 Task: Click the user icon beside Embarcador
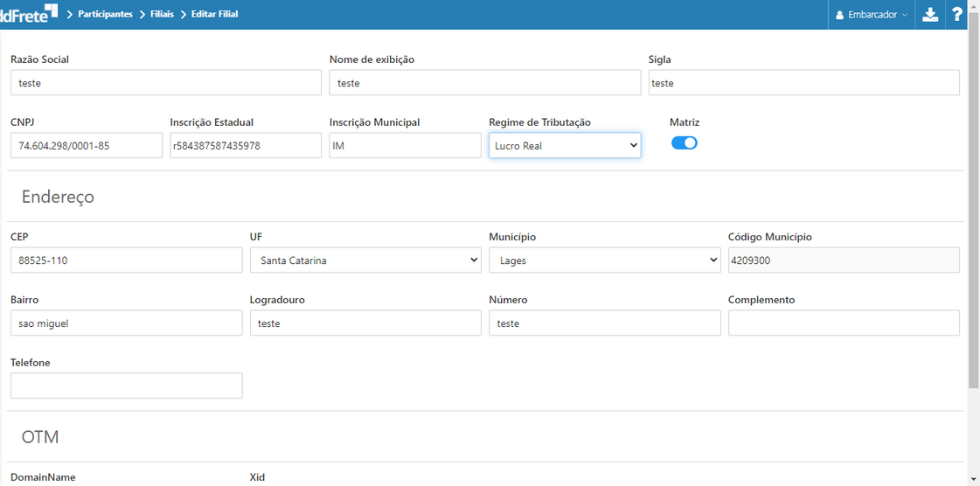point(840,15)
